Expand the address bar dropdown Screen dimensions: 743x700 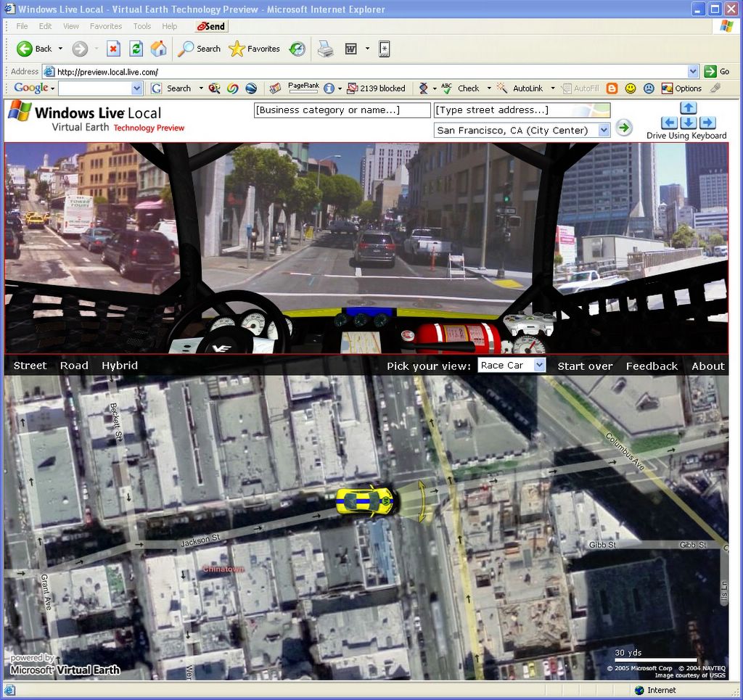point(693,72)
